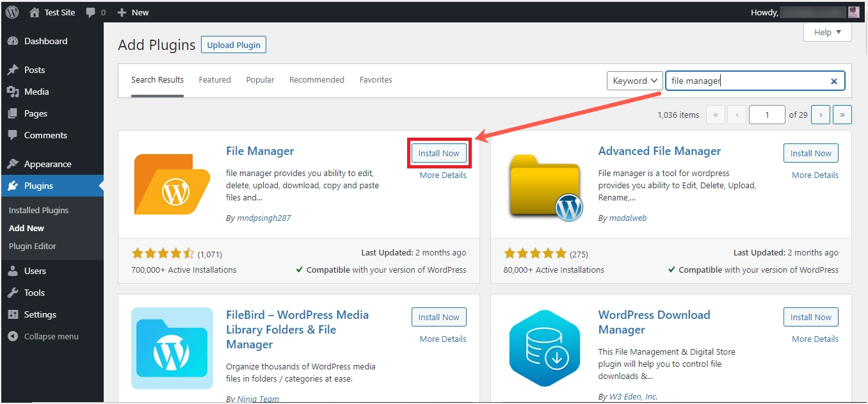Click the Users icon in sidebar
Screen dimensions: 868x404
click(13, 271)
